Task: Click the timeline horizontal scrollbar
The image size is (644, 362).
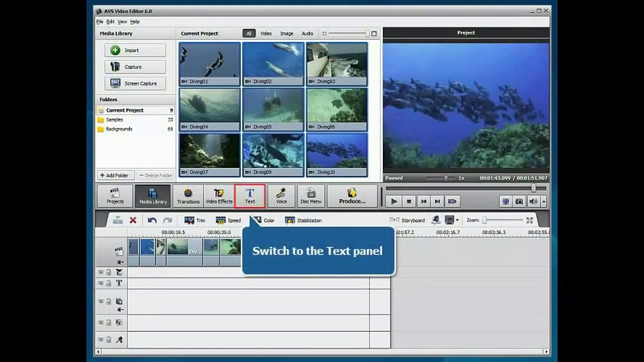Action: (322, 351)
